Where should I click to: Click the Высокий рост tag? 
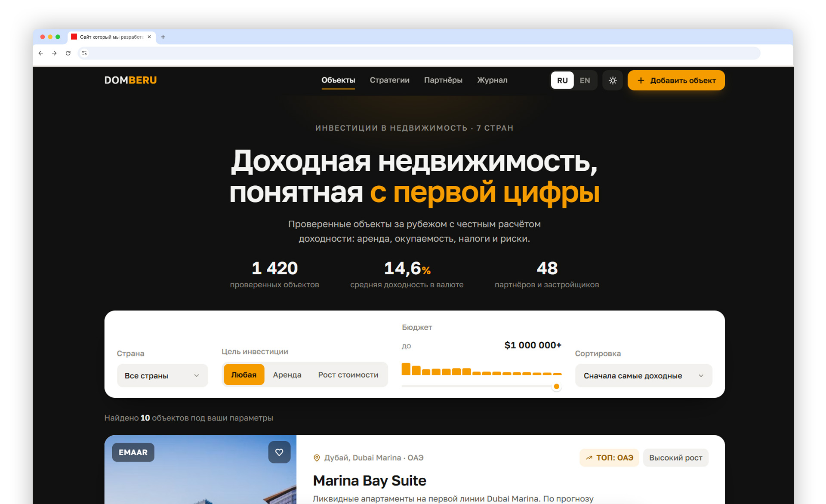click(675, 458)
